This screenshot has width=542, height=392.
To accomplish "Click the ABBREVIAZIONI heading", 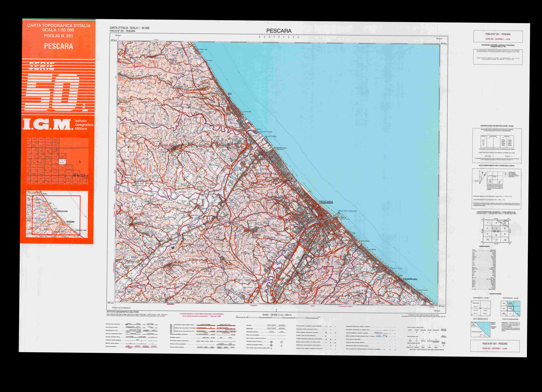I will tap(484, 246).
